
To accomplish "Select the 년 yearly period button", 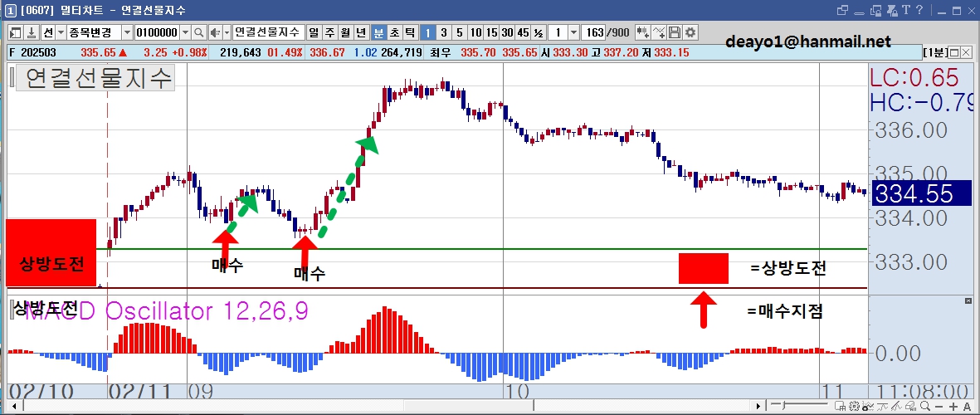I will click(x=361, y=32).
